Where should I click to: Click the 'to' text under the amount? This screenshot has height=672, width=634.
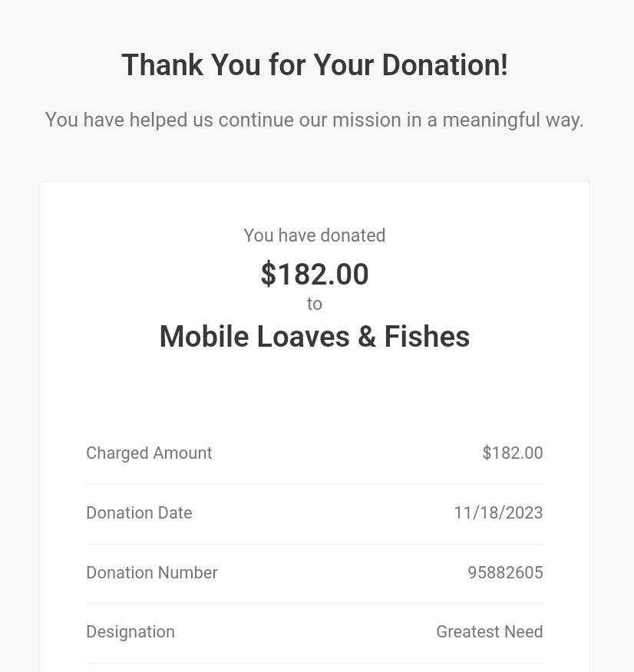315,304
